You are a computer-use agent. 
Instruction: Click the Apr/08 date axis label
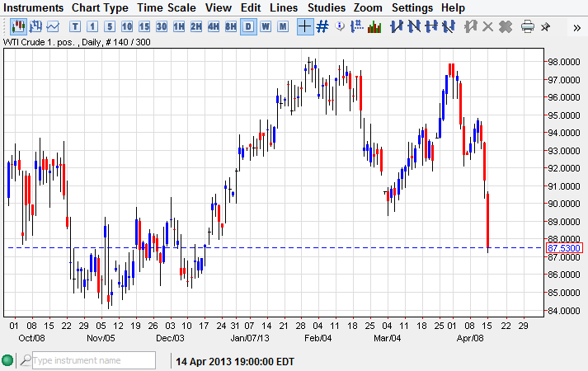point(470,338)
